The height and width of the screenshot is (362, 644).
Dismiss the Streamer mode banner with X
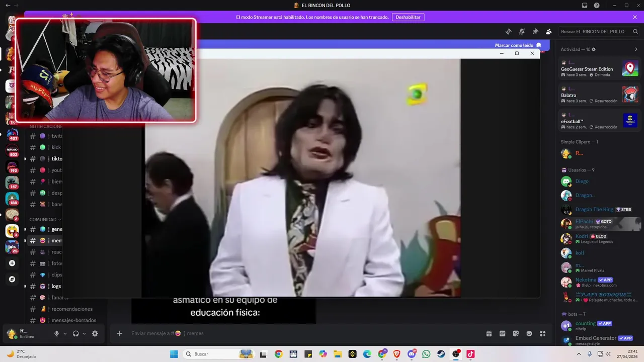[635, 17]
